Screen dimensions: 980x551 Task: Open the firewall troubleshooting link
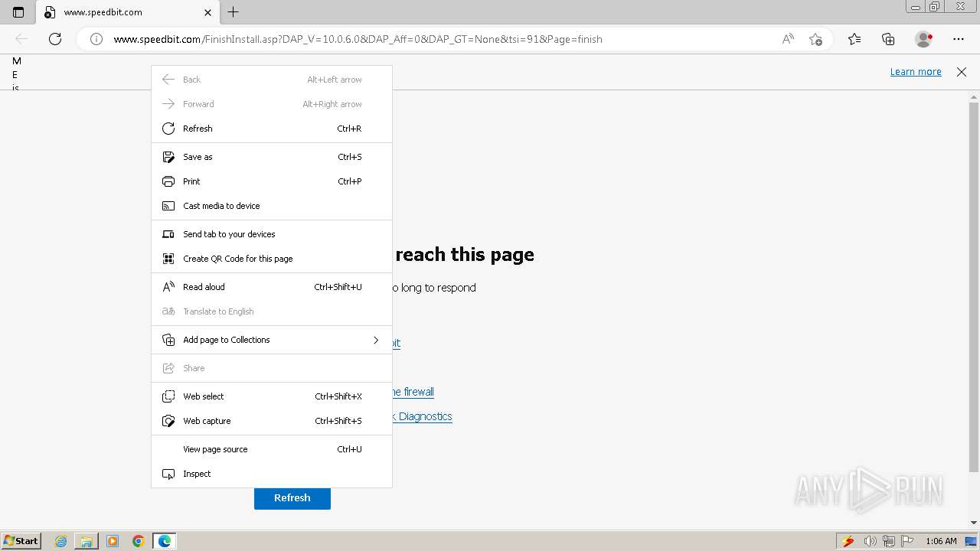tap(413, 392)
